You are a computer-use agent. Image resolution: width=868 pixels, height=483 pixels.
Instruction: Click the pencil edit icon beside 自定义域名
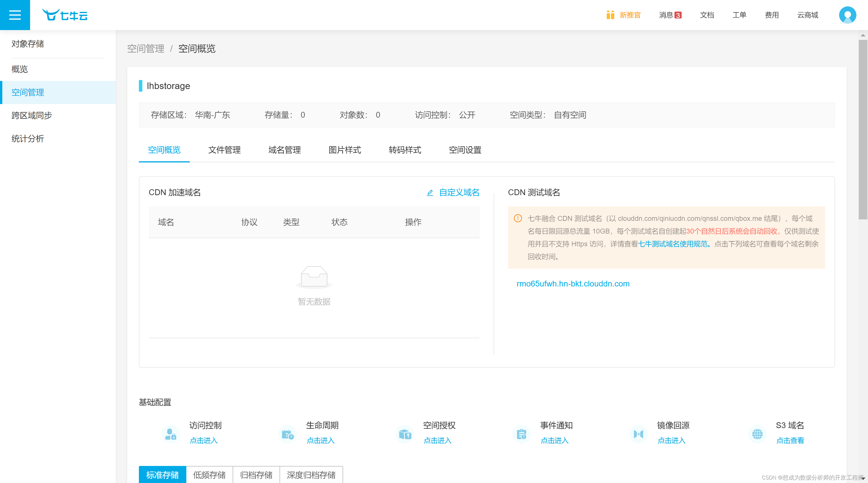tap(430, 193)
